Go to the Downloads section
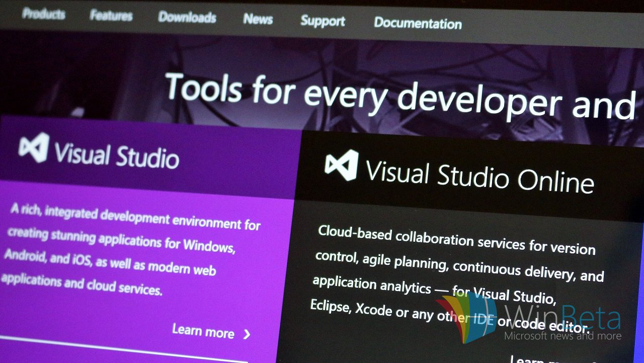Screen dimensions: 644x363 pyautogui.click(x=187, y=17)
